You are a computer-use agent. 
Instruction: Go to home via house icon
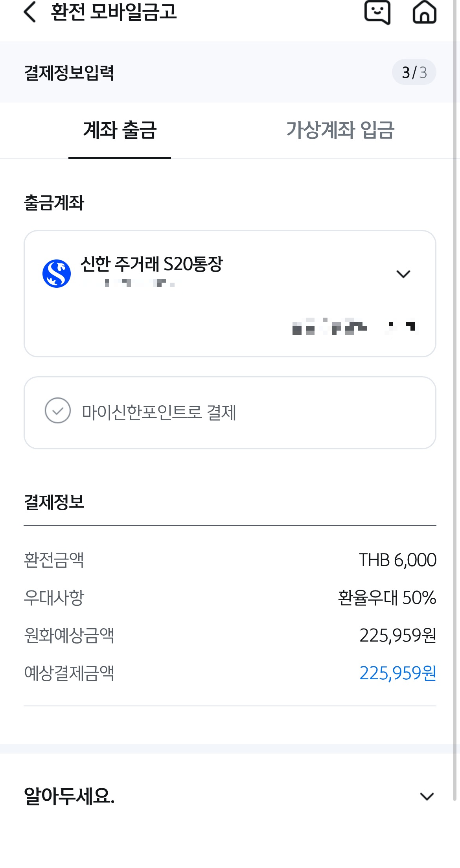pyautogui.click(x=424, y=12)
